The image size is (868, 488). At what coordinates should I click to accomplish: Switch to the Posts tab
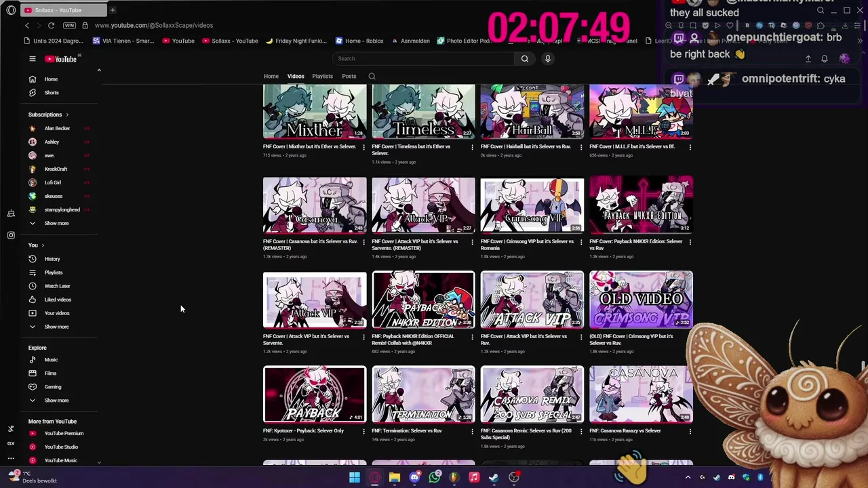click(x=349, y=77)
